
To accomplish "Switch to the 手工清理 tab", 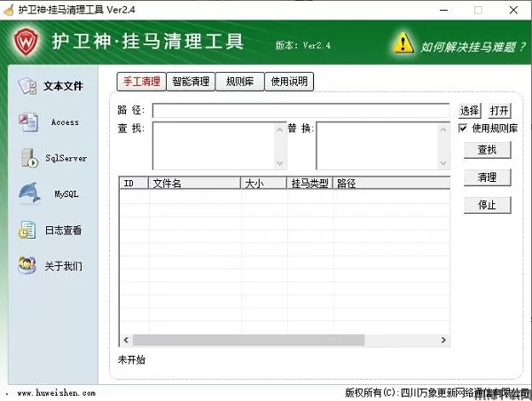I will point(142,82).
